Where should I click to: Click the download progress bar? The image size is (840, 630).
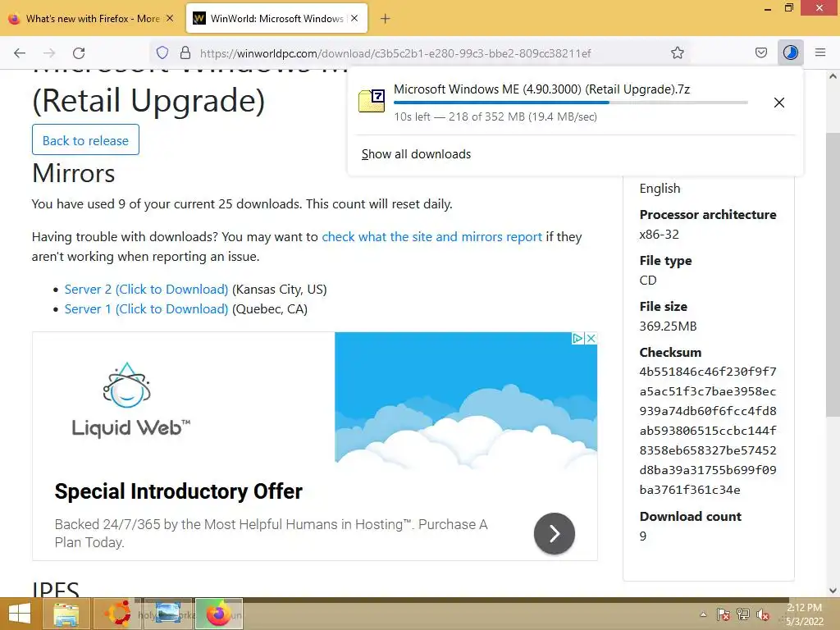pos(571,103)
